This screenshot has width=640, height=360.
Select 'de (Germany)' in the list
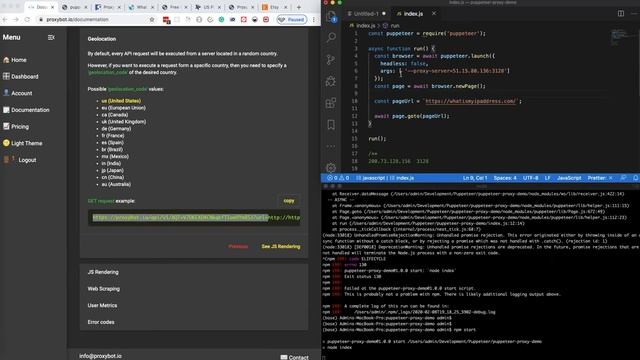point(116,129)
